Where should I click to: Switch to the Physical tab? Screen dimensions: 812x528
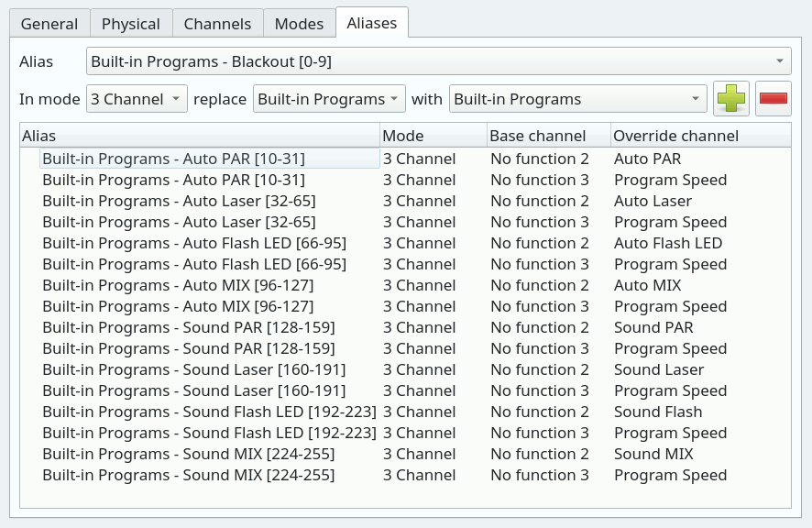click(x=131, y=24)
